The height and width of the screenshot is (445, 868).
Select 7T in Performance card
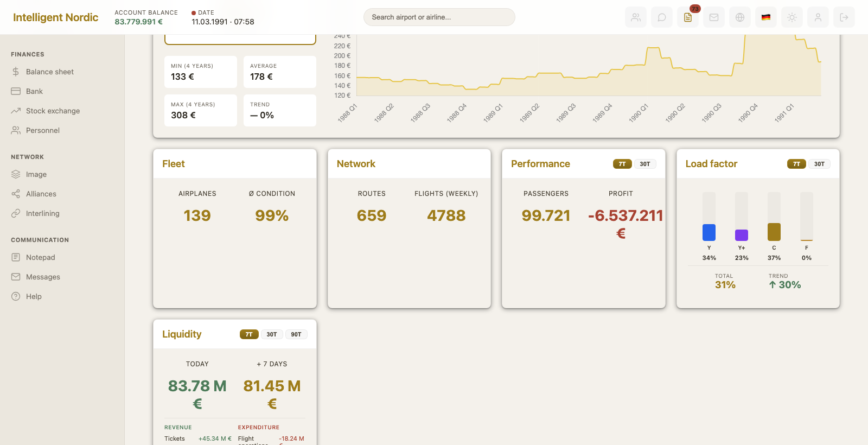[622, 164]
